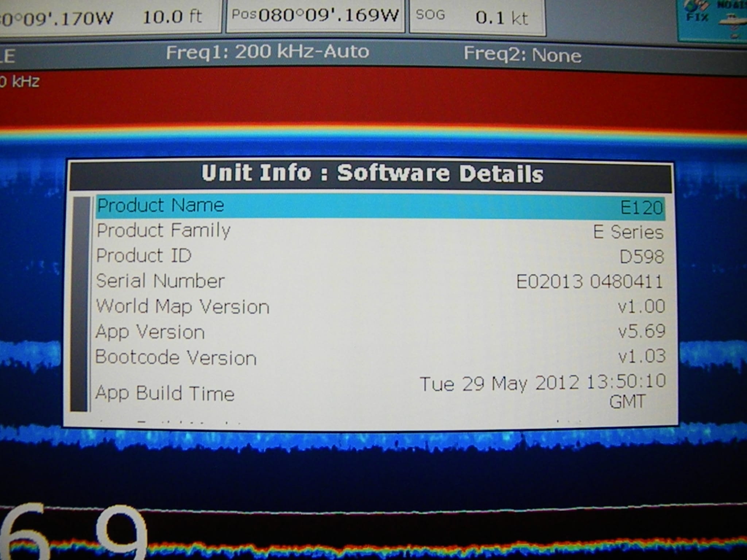Select the Serial Number row
Screen dimensions: 747x560
click(379, 281)
